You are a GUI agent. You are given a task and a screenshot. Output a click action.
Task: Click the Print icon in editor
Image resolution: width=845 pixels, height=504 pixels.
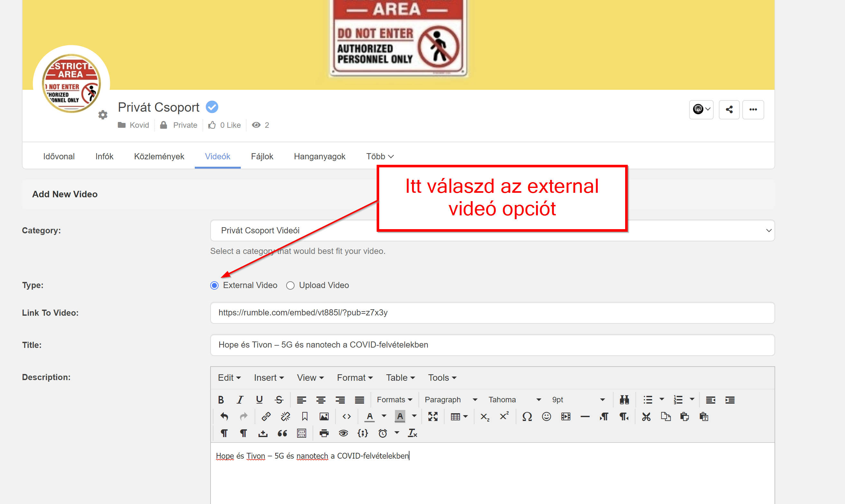coord(324,433)
